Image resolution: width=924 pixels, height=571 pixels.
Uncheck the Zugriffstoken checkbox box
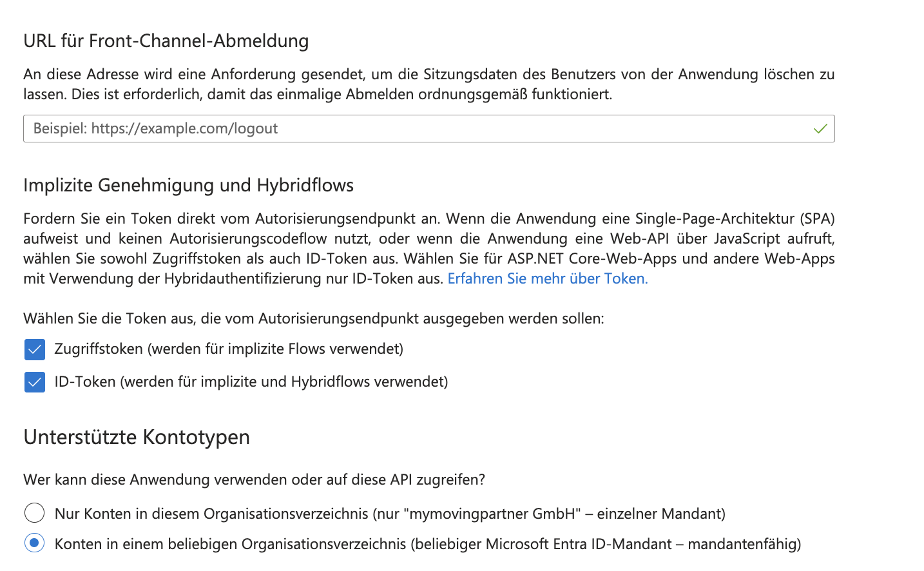pos(35,349)
